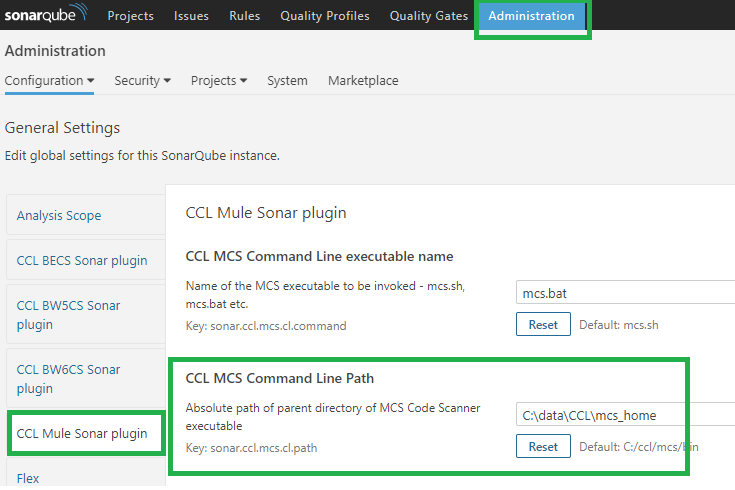Reset the MCS Command Line Path setting
Screen dimensions: 735x490
click(543, 446)
